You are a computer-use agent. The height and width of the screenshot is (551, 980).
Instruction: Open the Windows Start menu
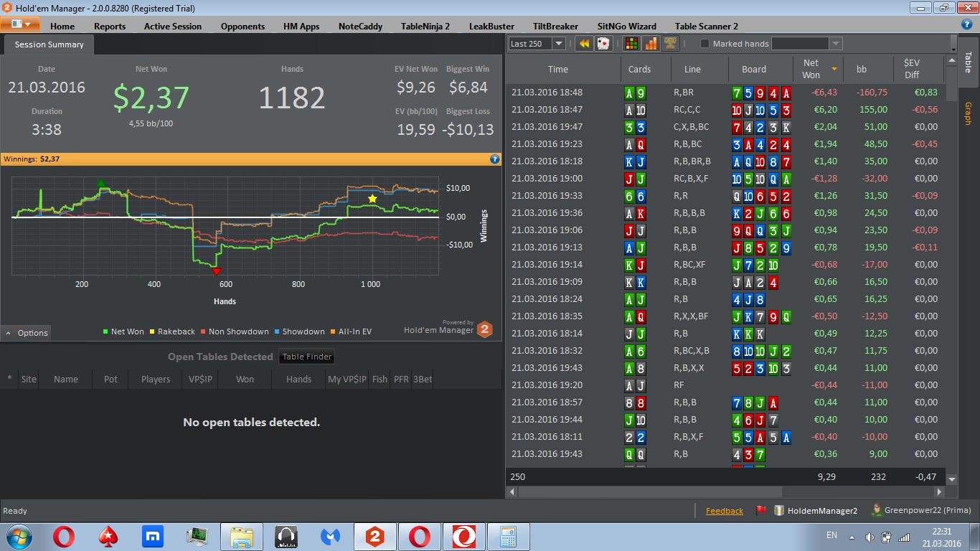click(x=18, y=536)
